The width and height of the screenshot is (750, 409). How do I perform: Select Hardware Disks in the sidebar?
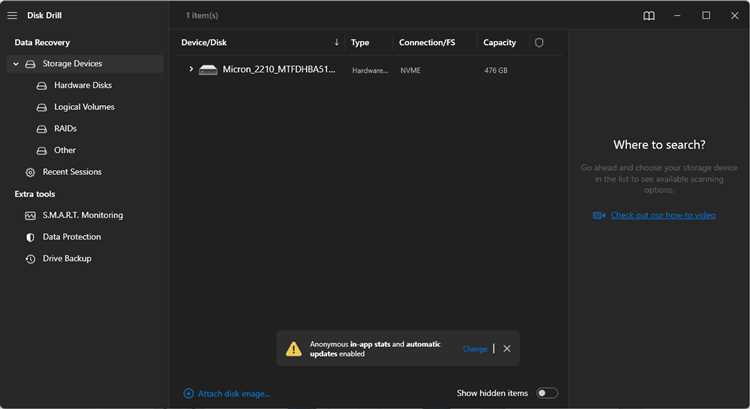83,85
